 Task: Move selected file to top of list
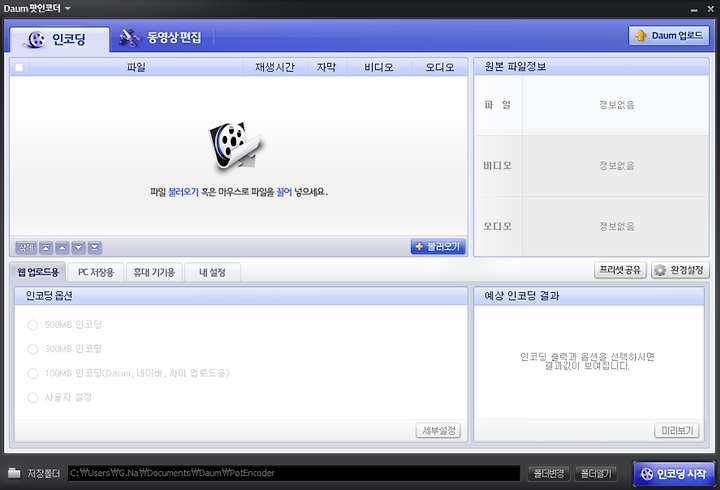click(x=46, y=248)
